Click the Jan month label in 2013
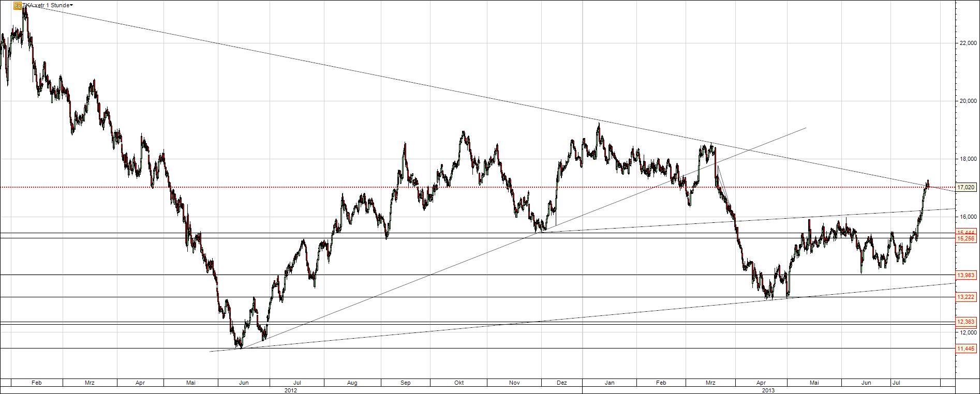This screenshot has width=980, height=394. click(610, 383)
